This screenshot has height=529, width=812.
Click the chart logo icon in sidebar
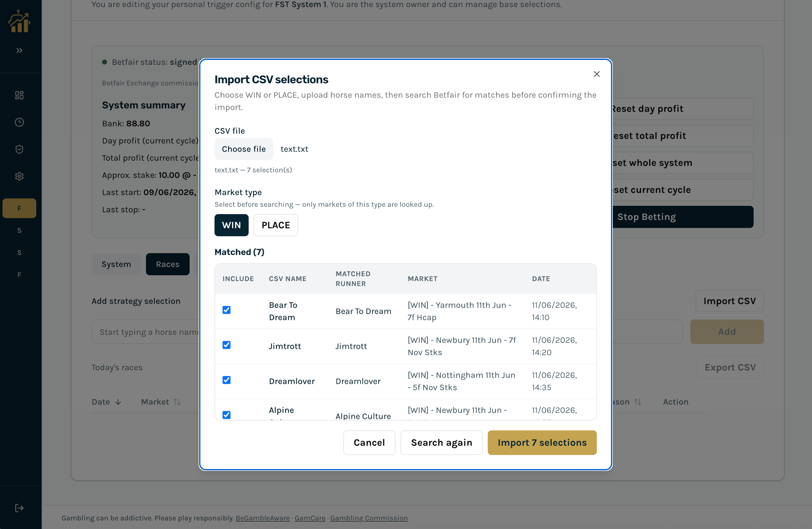[19, 22]
